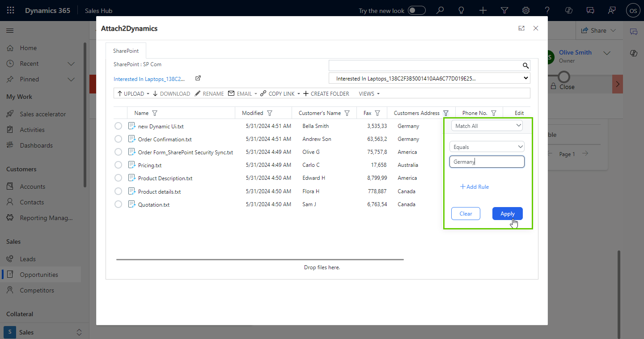This screenshot has height=339, width=644.
Task: Click the Dynamics 365 app launcher waffle
Action: pyautogui.click(x=11, y=10)
